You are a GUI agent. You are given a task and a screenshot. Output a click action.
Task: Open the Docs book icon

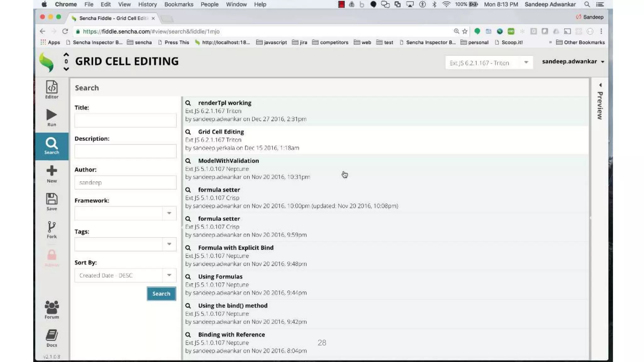pyautogui.click(x=52, y=338)
